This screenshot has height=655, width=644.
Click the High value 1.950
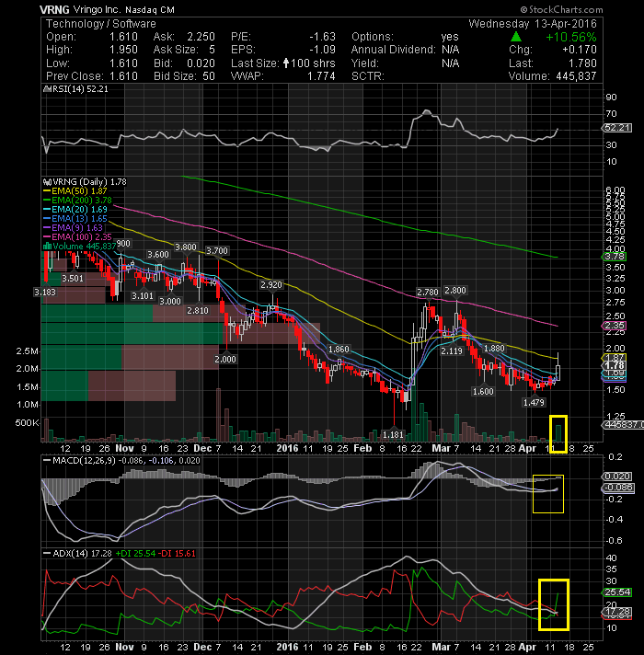[123, 50]
